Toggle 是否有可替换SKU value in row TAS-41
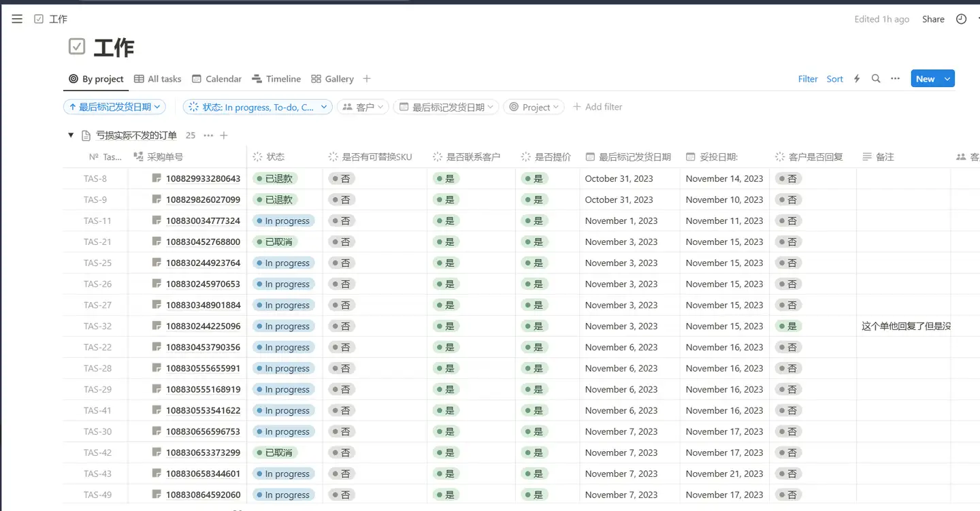Viewport: 980px width, 511px height. point(342,411)
